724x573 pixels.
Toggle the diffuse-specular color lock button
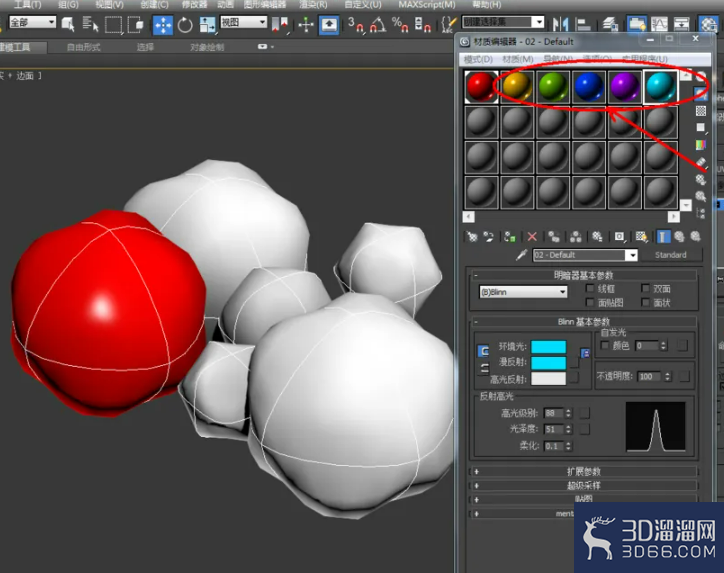(x=483, y=368)
